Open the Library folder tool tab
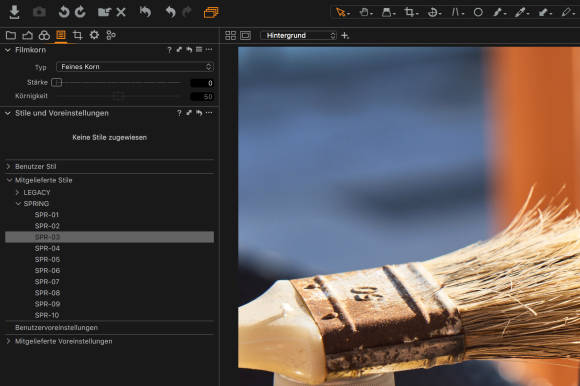The height and width of the screenshot is (386, 580). [11, 35]
